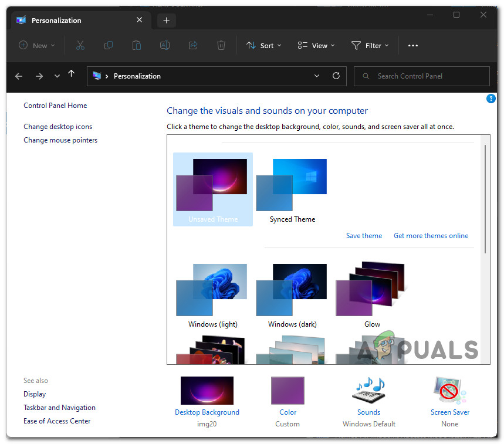
Task: Open Taskbar and Navigation link
Action: click(x=59, y=408)
